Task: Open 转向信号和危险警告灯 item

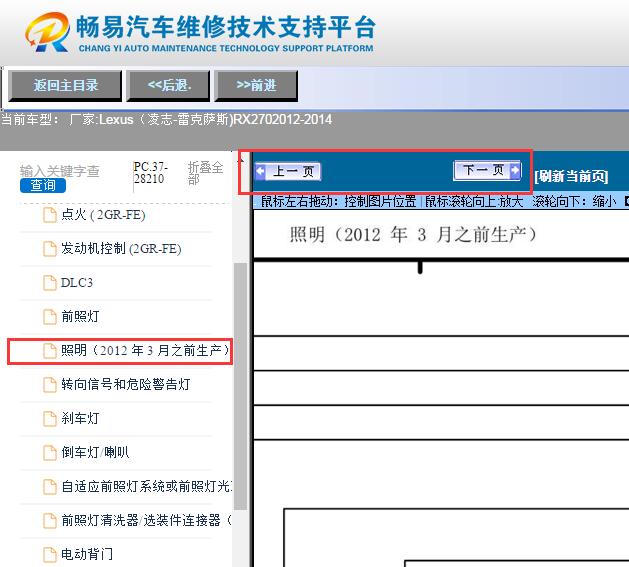Action: click(126, 384)
